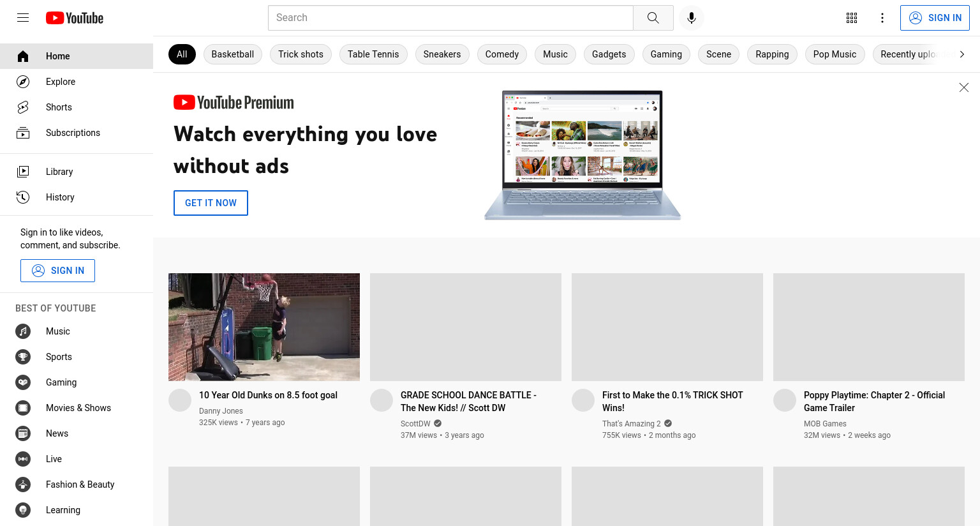Click the top-right SIGN IN button
The width and height of the screenshot is (980, 526).
[935, 18]
